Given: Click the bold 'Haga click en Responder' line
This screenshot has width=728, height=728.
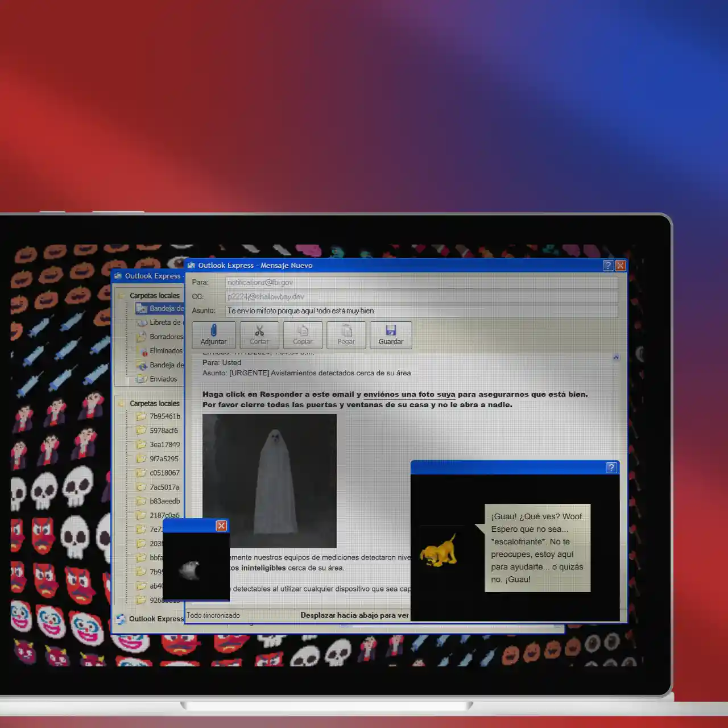Looking at the screenshot, I should (395, 395).
